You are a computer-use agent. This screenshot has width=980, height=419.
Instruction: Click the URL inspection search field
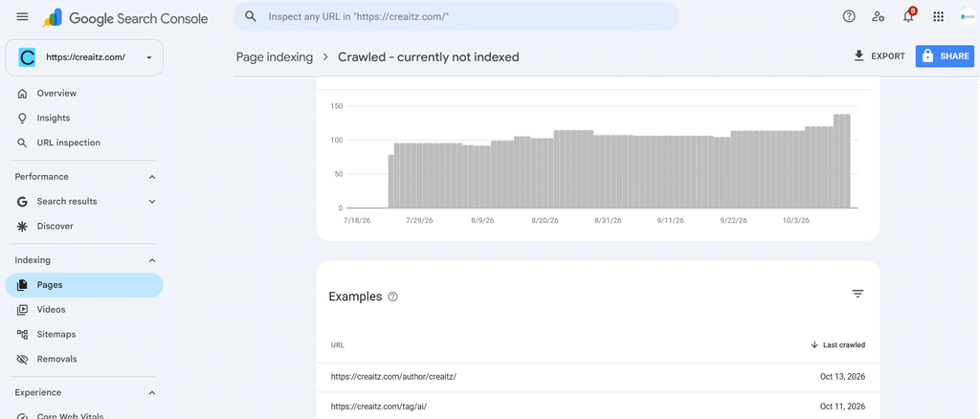point(456,17)
